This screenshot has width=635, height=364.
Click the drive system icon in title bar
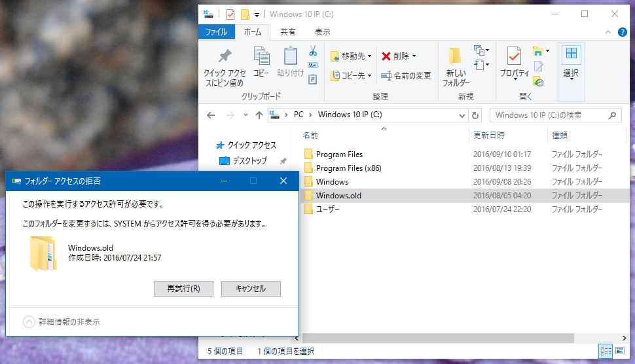[x=209, y=14]
